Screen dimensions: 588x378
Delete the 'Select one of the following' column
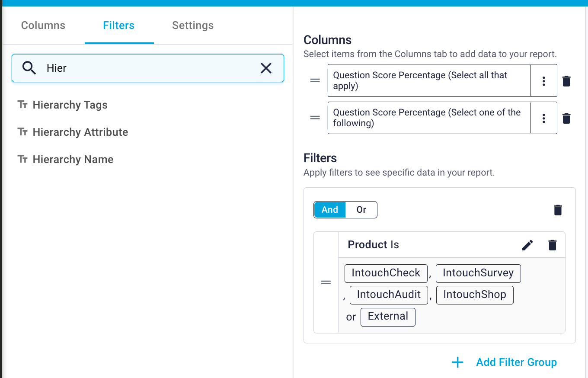coord(566,118)
